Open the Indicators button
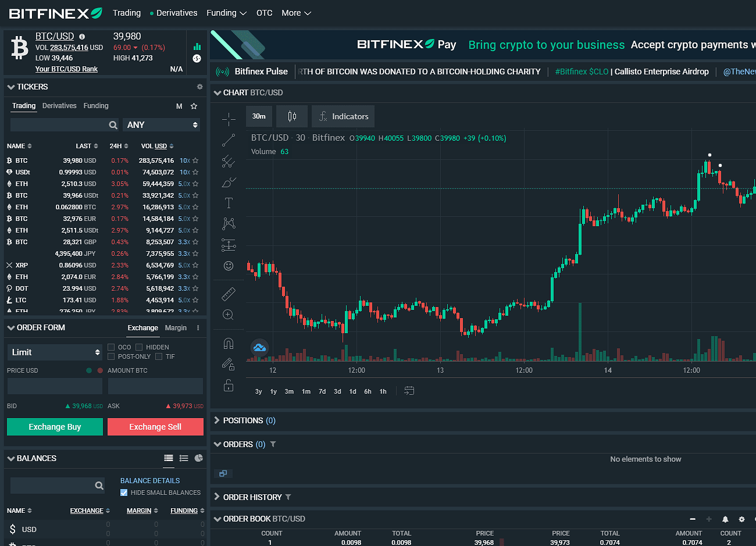 343,116
